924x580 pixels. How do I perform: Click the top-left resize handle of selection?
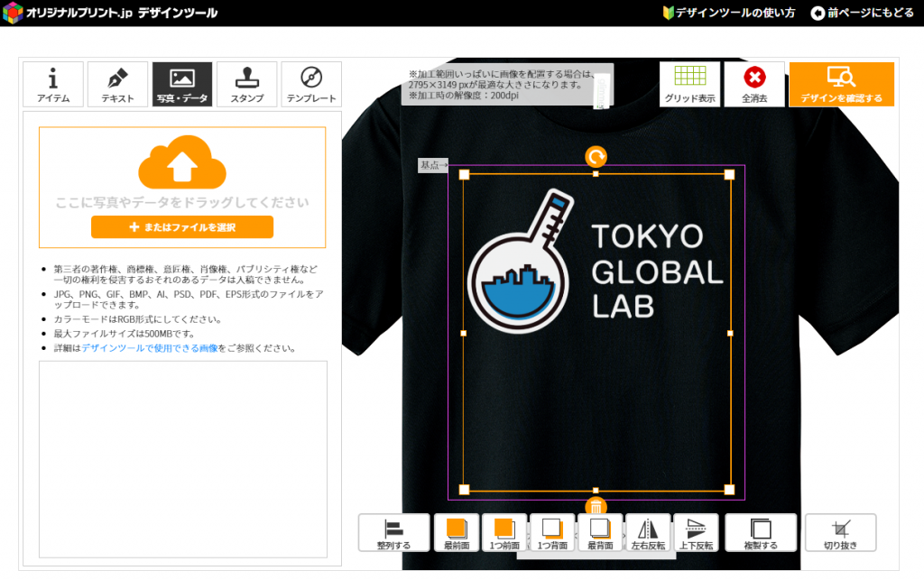tap(464, 174)
